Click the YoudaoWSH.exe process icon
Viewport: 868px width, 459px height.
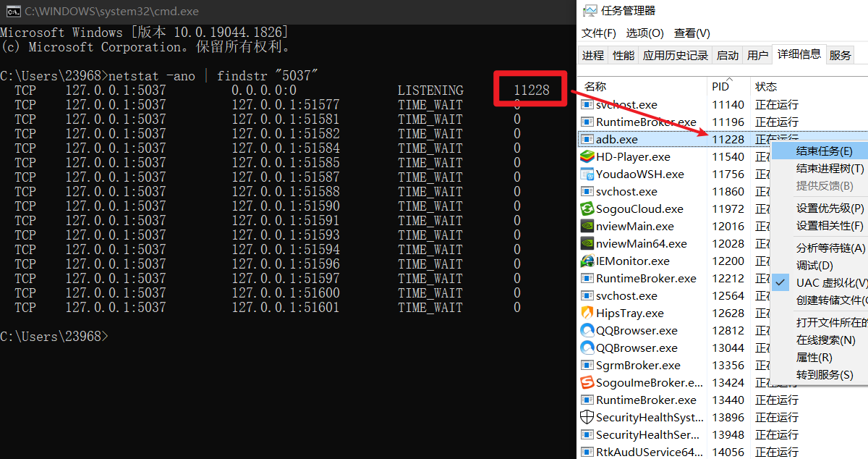coord(587,174)
